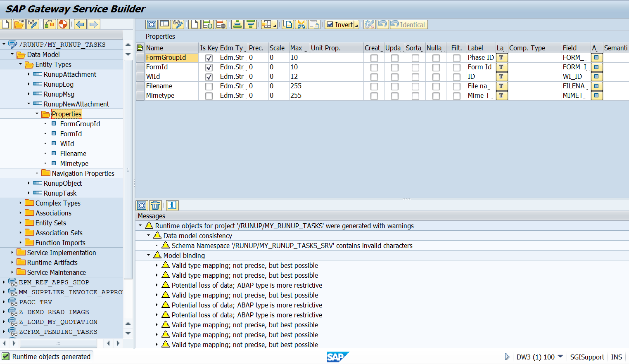Screen dimensions: 629x364
Task: Click the back arrow in left toolbar
Action: click(80, 24)
